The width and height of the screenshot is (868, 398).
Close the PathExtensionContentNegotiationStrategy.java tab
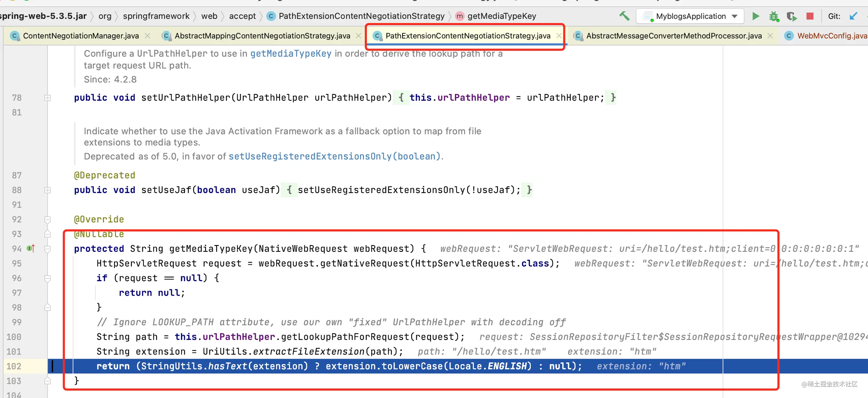point(559,36)
